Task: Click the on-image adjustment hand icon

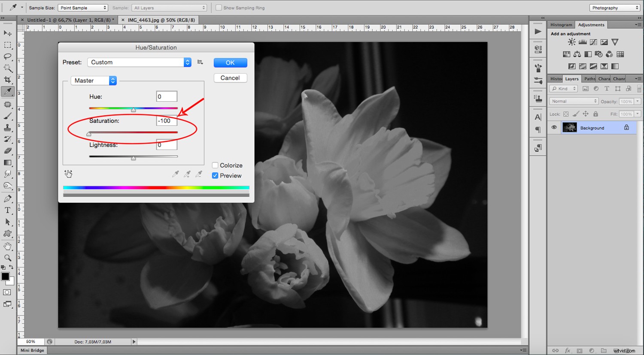Action: tap(68, 174)
